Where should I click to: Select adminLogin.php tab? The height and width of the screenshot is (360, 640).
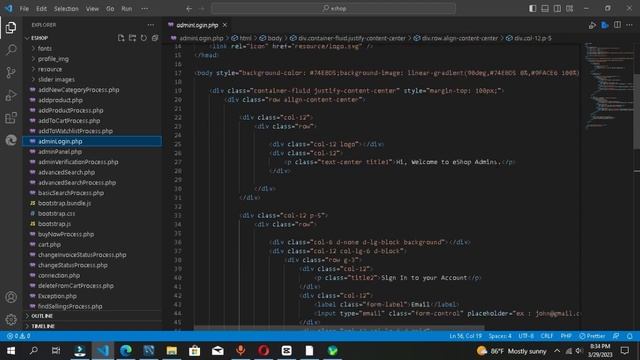(x=197, y=25)
